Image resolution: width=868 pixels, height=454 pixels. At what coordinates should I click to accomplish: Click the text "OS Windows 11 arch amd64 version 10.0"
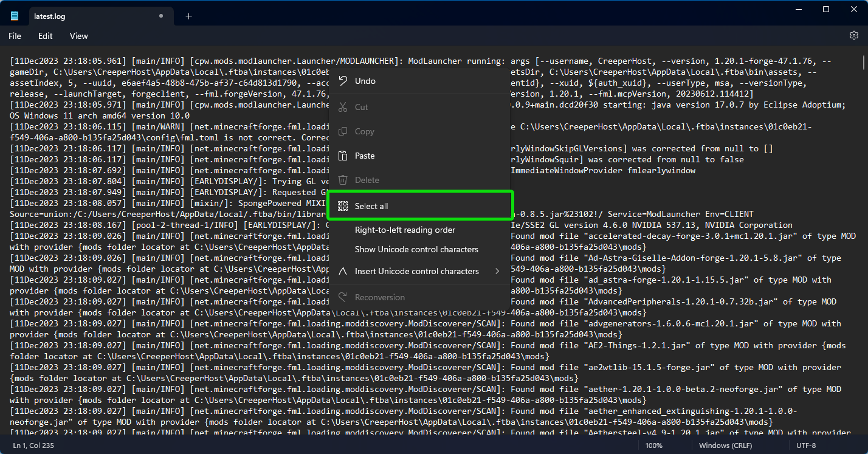(x=100, y=116)
